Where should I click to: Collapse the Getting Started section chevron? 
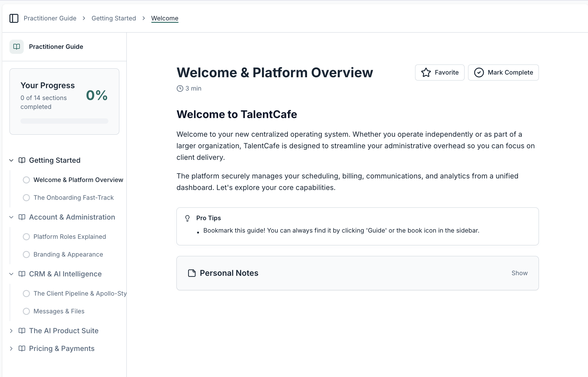11,160
